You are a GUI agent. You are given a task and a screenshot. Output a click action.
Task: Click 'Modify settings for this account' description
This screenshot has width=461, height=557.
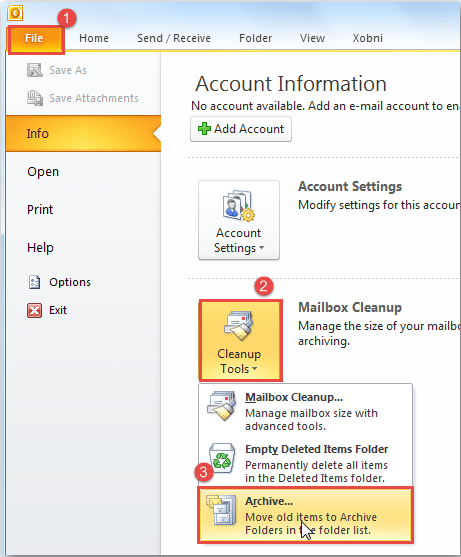click(x=379, y=205)
